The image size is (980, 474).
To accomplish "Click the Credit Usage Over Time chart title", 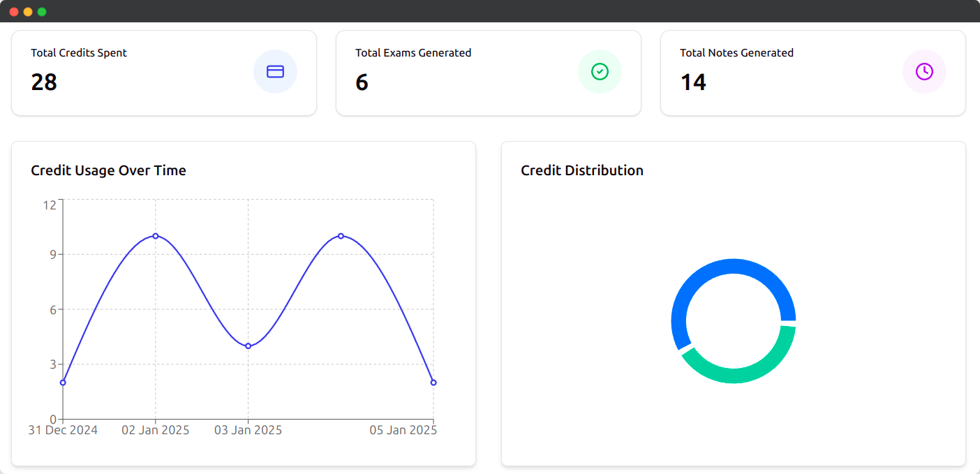I will click(x=108, y=170).
